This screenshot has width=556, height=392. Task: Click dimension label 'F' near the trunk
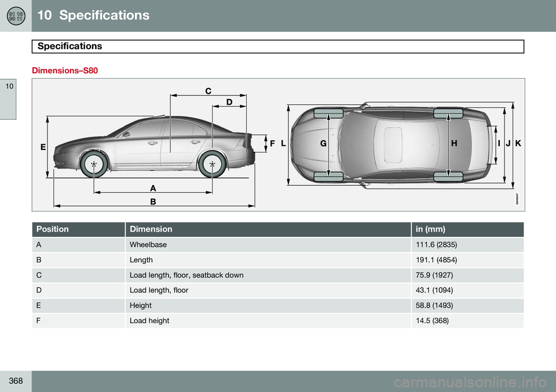pos(272,143)
